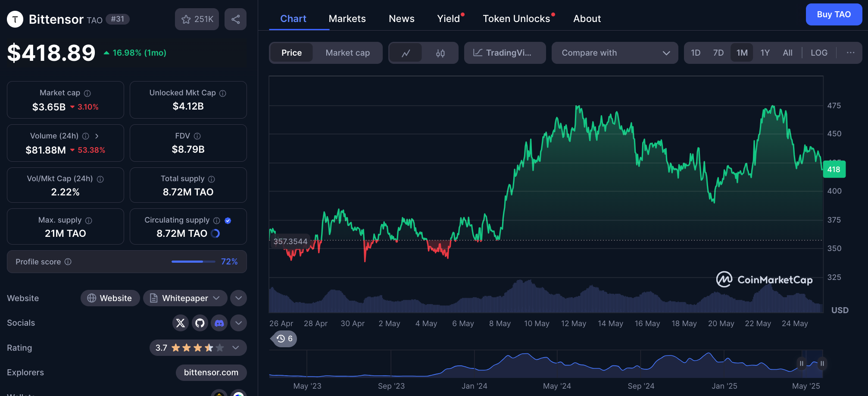Open the TradingView chart button
The width and height of the screenshot is (868, 396).
[505, 53]
